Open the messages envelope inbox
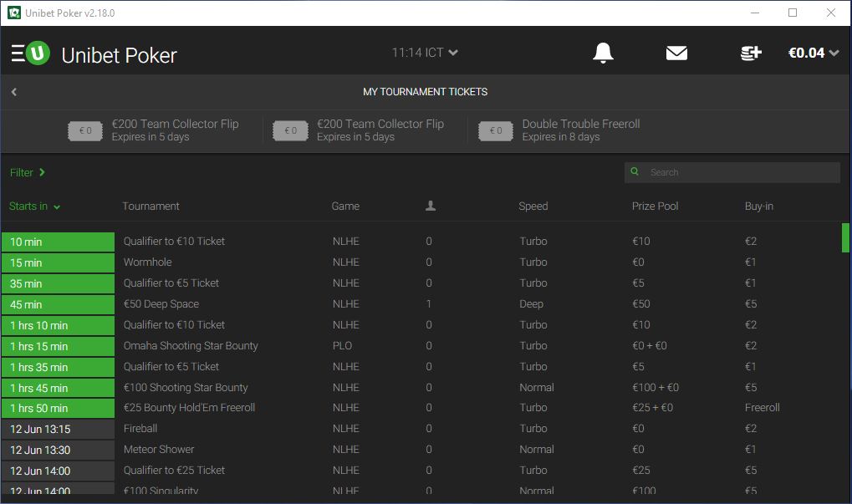The image size is (852, 504). pyautogui.click(x=676, y=53)
